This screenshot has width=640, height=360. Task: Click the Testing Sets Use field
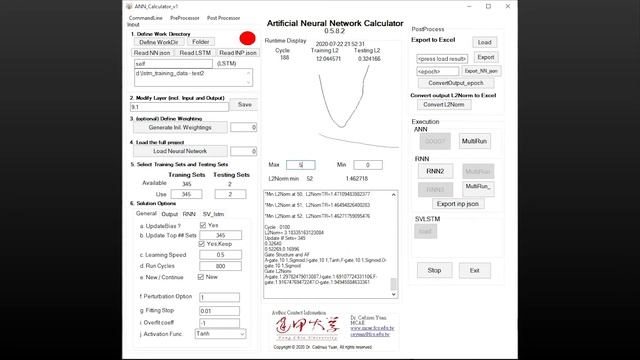230,194
